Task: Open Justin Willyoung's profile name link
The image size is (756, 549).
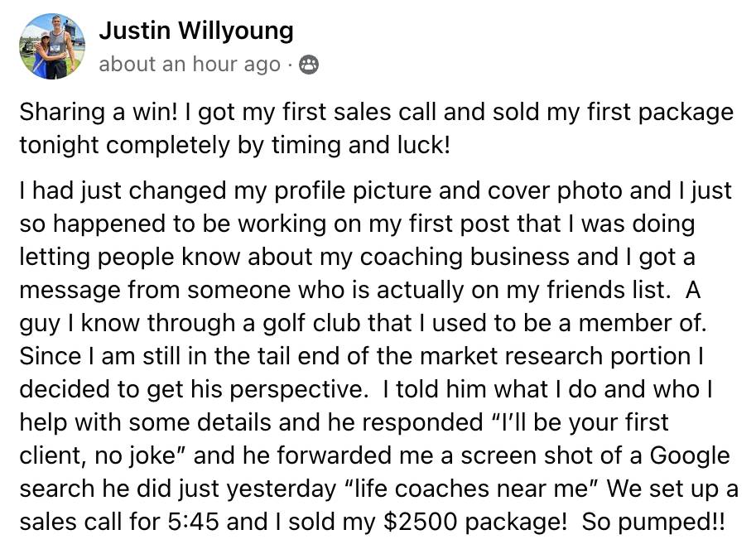Action: point(195,31)
